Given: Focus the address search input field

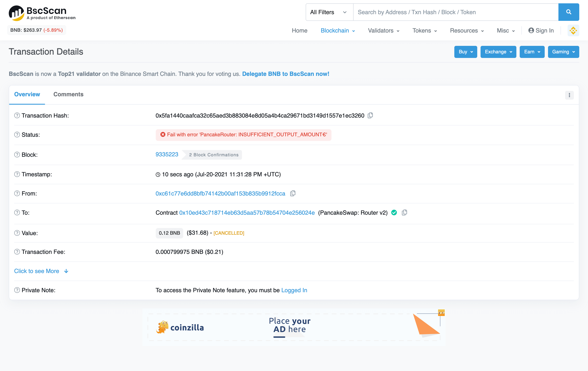Looking at the screenshot, I should coord(456,12).
